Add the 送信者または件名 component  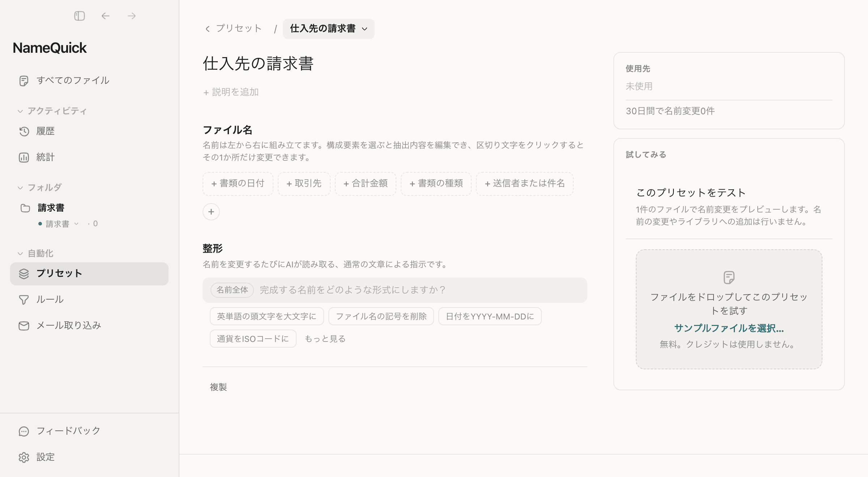tap(525, 184)
